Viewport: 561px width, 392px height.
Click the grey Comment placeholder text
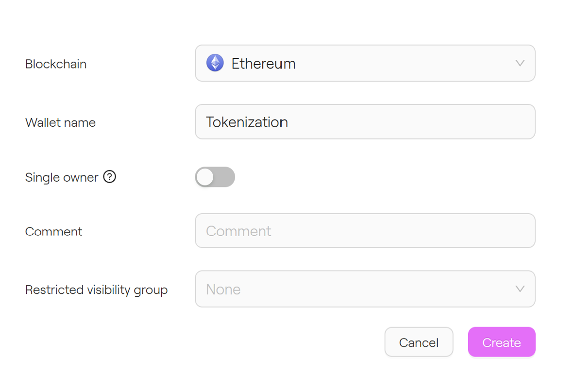238,231
